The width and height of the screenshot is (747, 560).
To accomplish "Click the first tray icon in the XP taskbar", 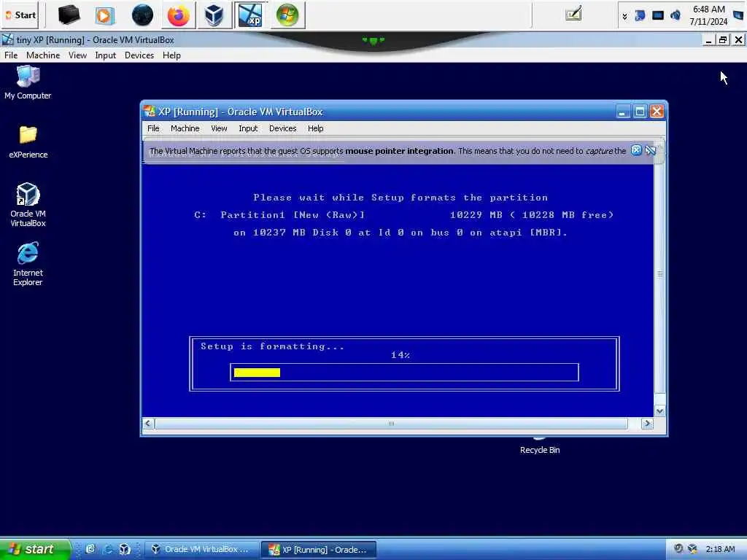I will (x=678, y=548).
